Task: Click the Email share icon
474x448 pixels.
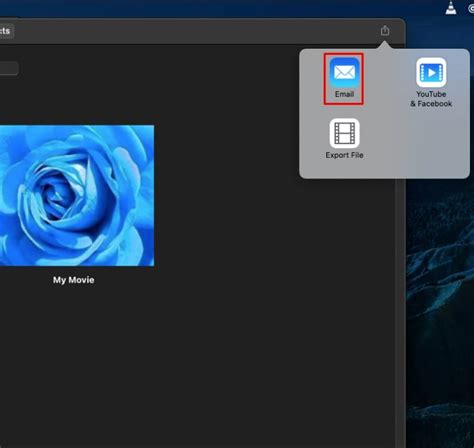Action: pos(344,73)
